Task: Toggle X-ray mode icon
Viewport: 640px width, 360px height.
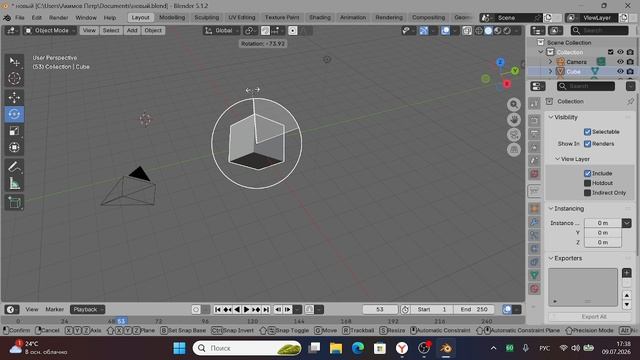Action: 467,31
